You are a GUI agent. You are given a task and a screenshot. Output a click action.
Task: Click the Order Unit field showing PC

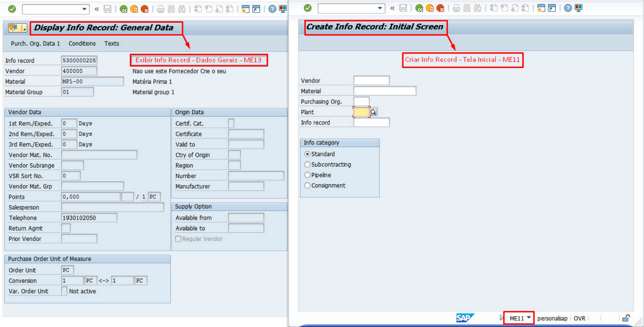point(67,270)
